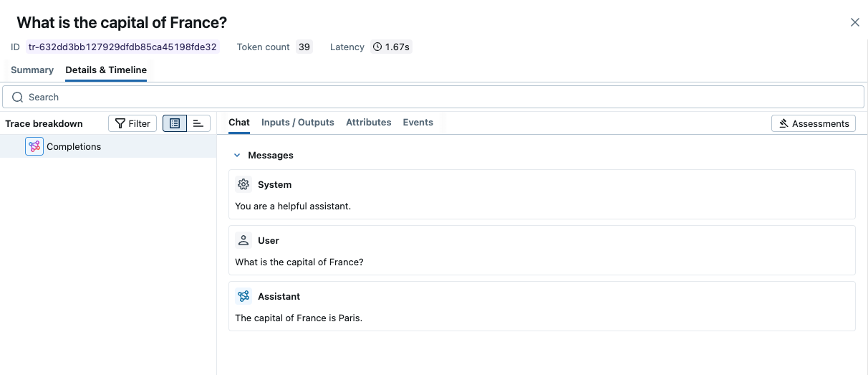Open the Attributes tab
Viewport: 868px width, 375px height.
(368, 122)
